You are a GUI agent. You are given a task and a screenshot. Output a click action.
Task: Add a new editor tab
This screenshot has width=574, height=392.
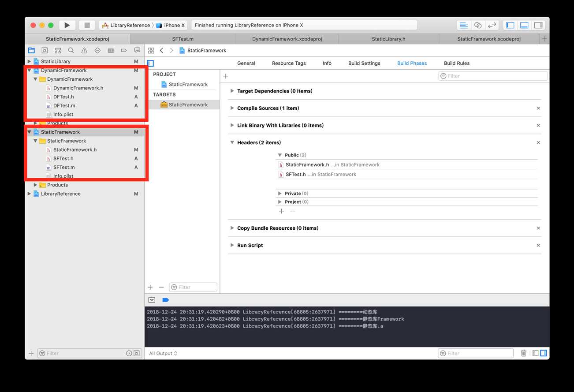544,39
